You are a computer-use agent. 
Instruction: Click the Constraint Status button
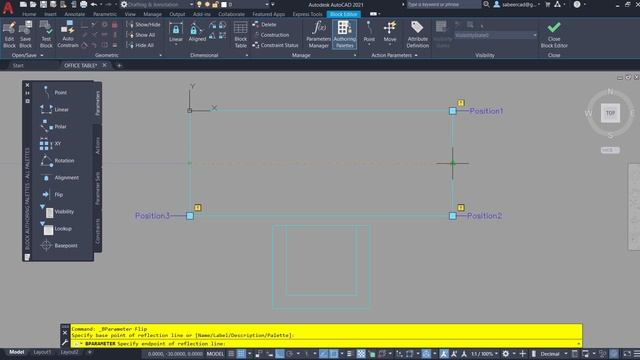coord(276,45)
